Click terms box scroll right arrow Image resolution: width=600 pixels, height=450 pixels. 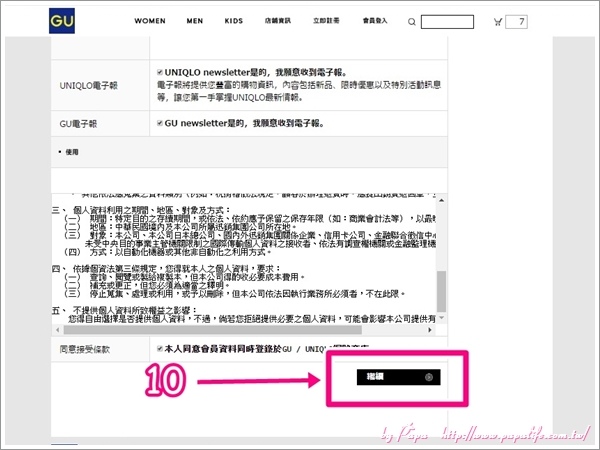pyautogui.click(x=430, y=329)
